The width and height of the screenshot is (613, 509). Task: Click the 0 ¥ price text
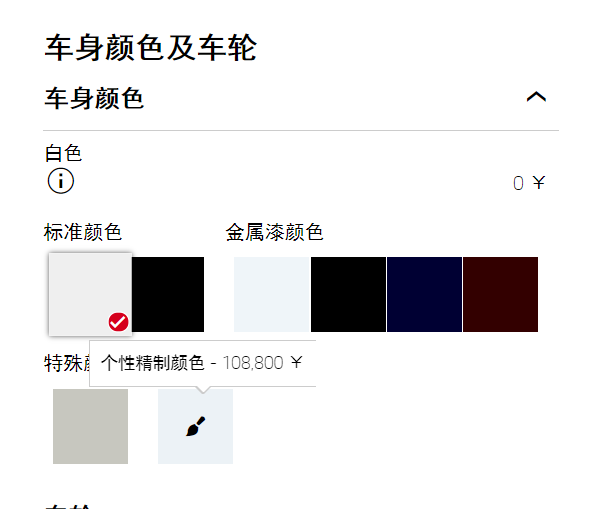coord(529,183)
